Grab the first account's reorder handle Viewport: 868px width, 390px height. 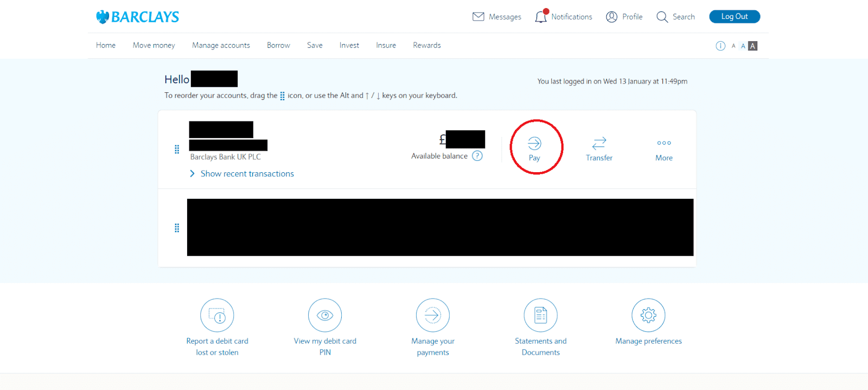pyautogui.click(x=177, y=149)
